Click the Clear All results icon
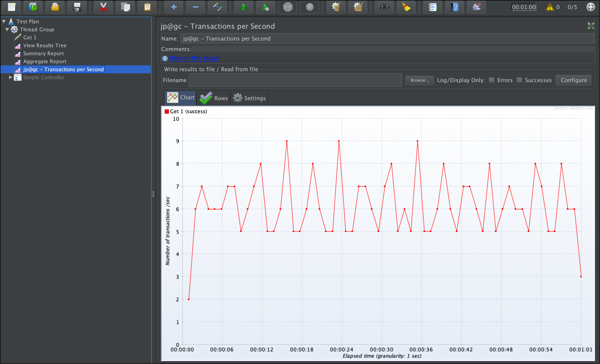The width and height of the screenshot is (600, 364). [358, 7]
